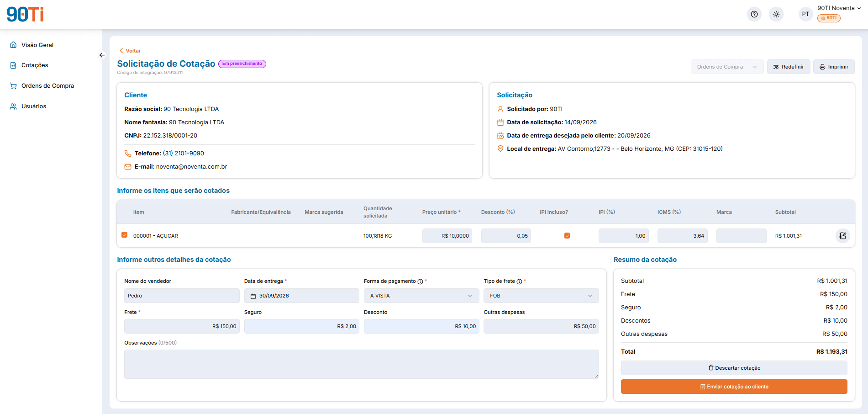Open the Ordens de Compra dropdown
This screenshot has width=868, height=414.
[x=727, y=67]
